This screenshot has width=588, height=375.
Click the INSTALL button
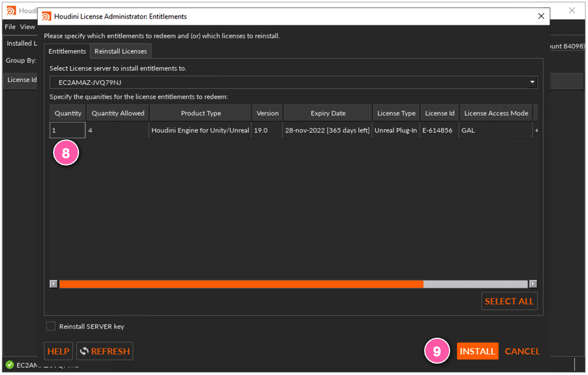(x=477, y=351)
